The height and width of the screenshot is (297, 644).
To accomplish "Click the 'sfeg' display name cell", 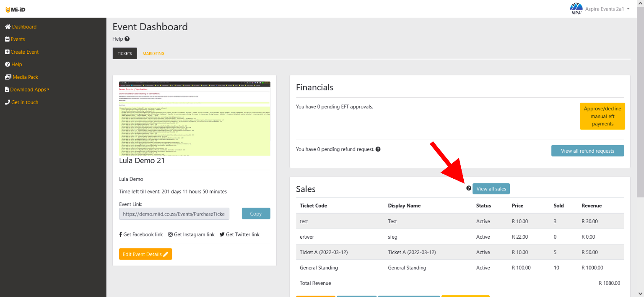I will (x=392, y=237).
